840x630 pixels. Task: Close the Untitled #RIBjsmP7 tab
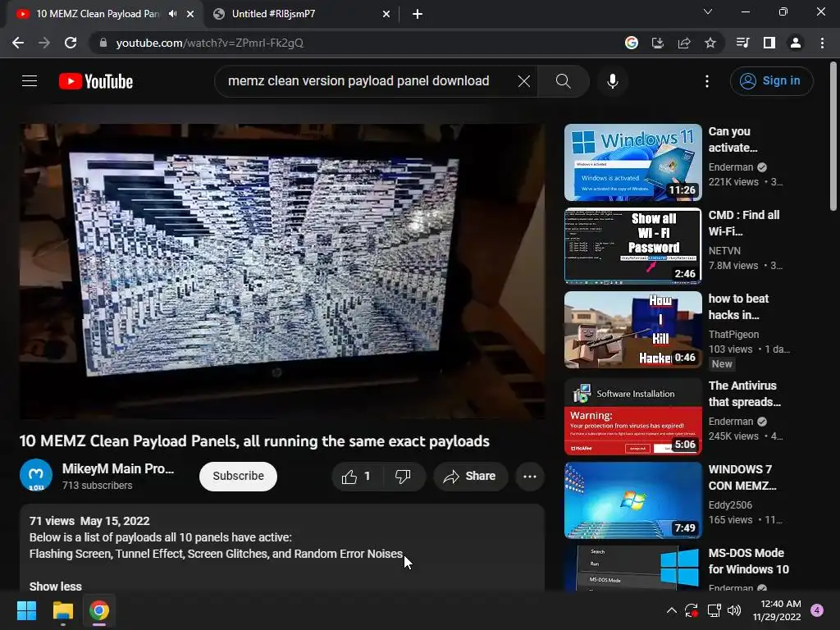386,14
